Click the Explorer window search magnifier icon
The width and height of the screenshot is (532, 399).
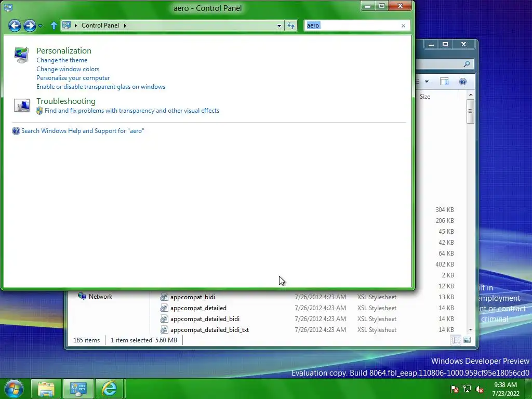(467, 64)
